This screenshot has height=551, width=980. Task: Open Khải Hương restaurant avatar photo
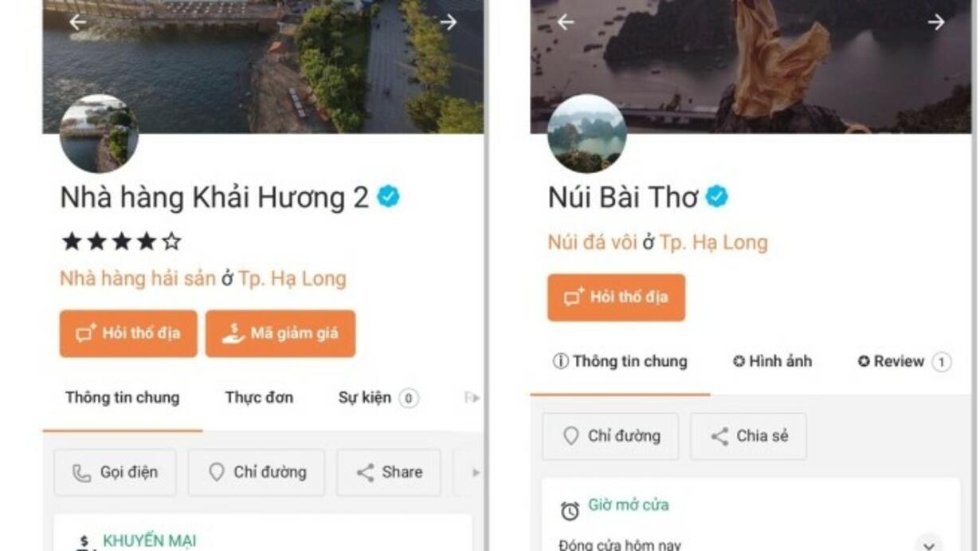[99, 133]
